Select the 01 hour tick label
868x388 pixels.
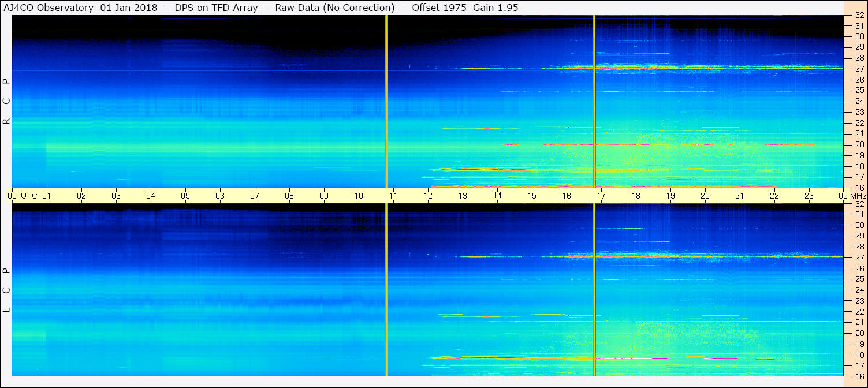tap(47, 196)
